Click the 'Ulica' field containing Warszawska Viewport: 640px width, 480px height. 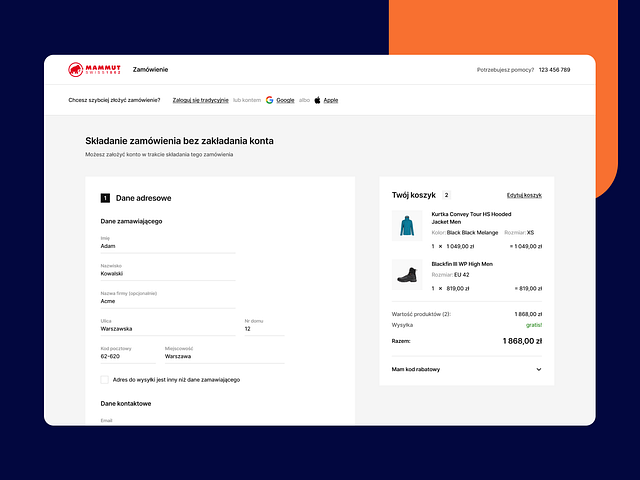click(167, 328)
